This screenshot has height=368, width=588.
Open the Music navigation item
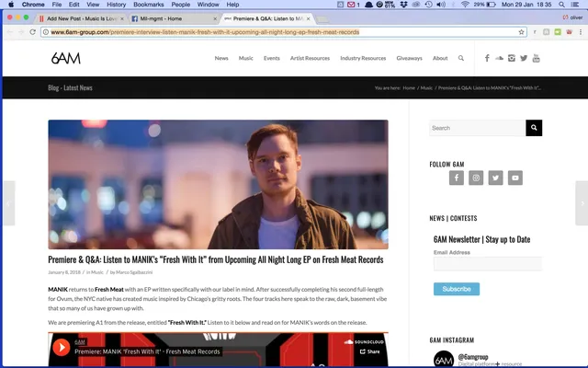click(245, 58)
